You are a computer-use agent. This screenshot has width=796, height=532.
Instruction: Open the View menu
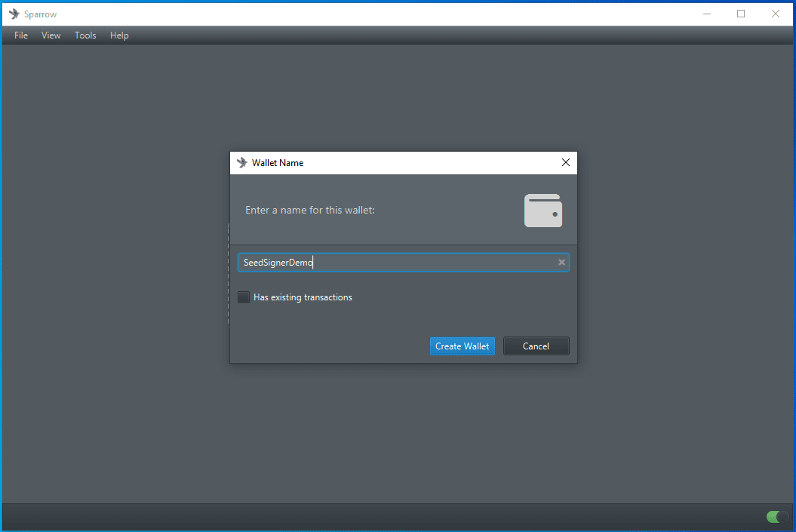click(51, 35)
